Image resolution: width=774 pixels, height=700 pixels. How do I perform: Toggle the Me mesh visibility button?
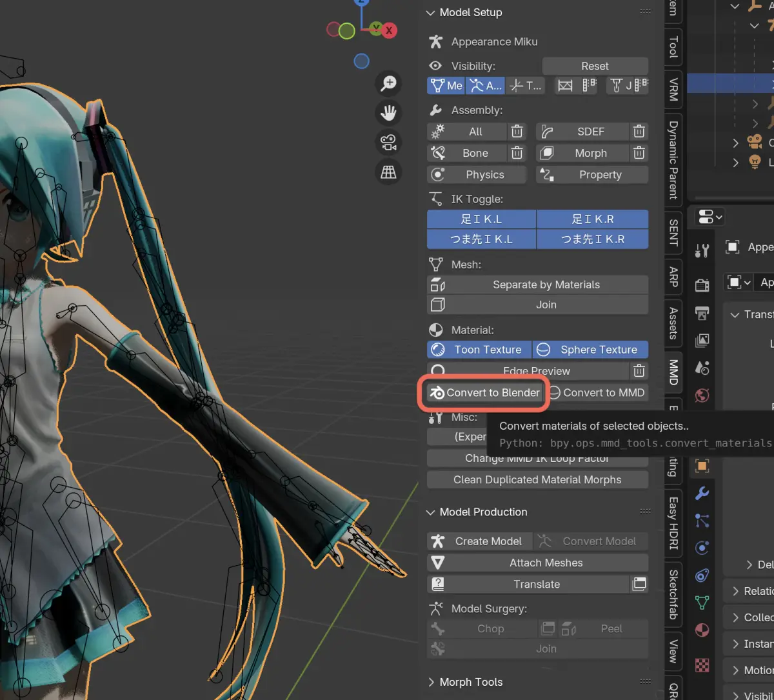click(446, 85)
